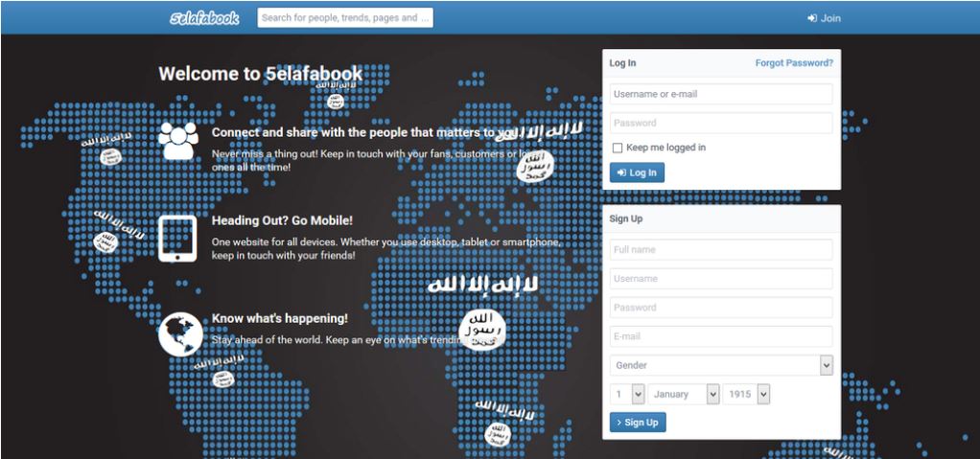Focus the Full name field

[x=721, y=250]
